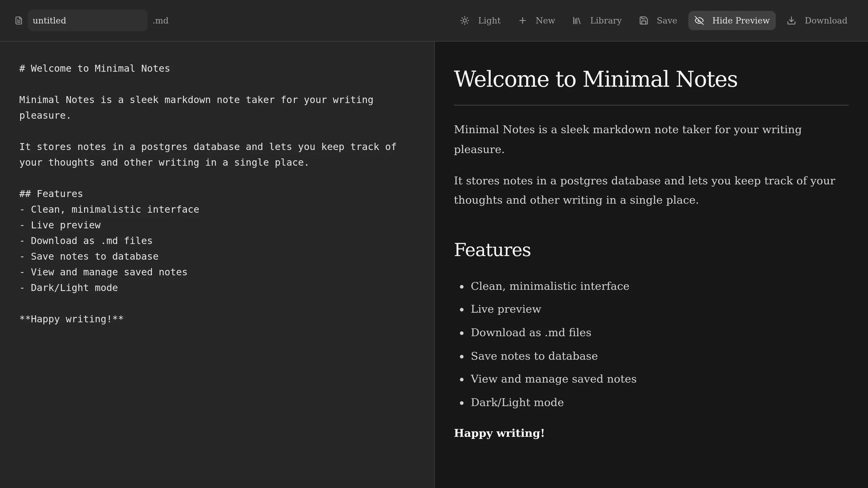The height and width of the screenshot is (488, 868).
Task: Click the document icon beside the filename
Action: tap(19, 20)
